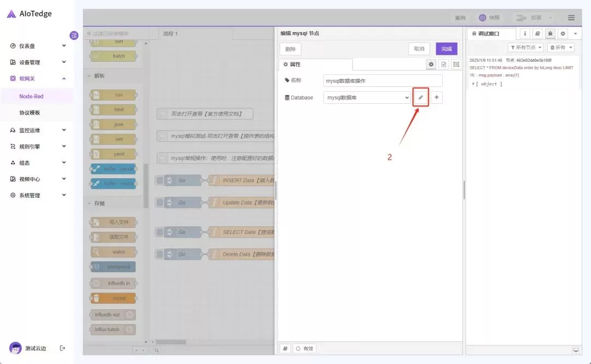Open the config nodes gear icon in sidebar
591x364 pixels.
(563, 34)
